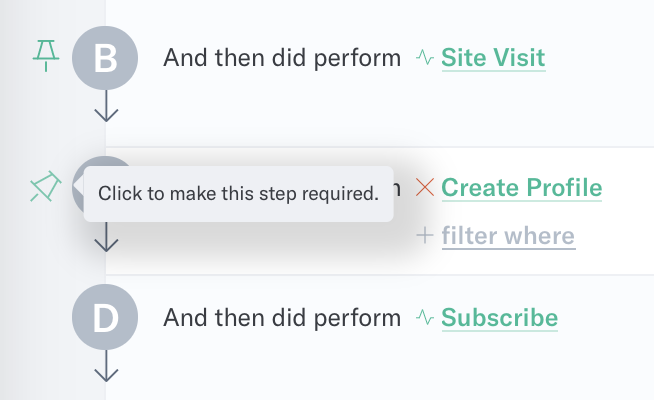
Task: Click the plus icon before filter where
Action: (425, 236)
